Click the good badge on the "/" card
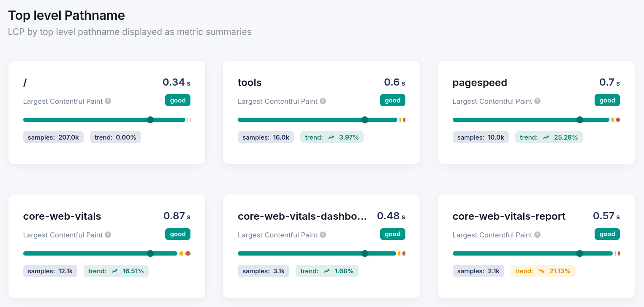The height and width of the screenshot is (307, 644). coord(177,100)
